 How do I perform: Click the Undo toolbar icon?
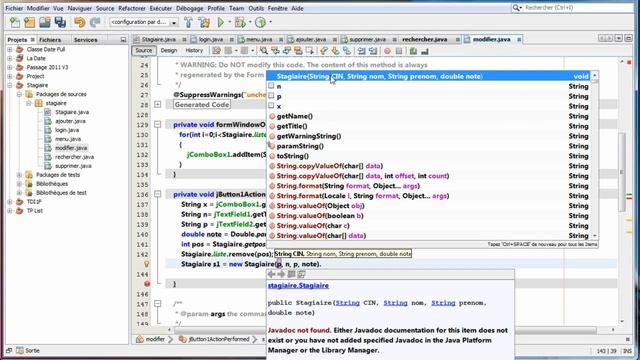[80, 22]
